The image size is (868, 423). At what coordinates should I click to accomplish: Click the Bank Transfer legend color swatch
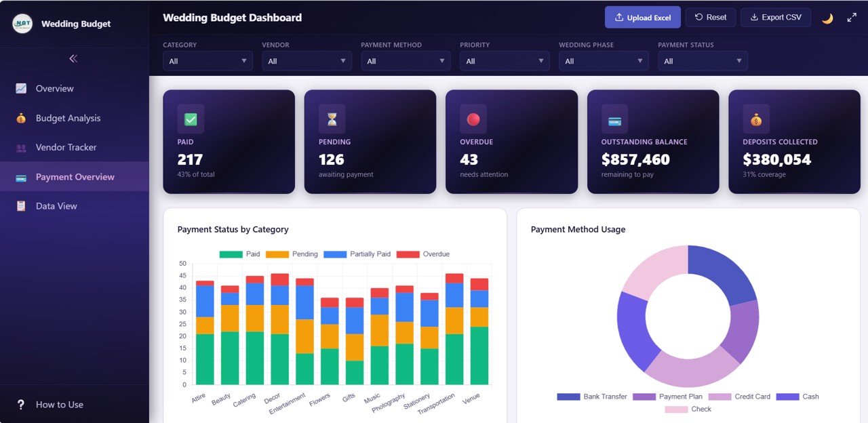[x=568, y=397]
